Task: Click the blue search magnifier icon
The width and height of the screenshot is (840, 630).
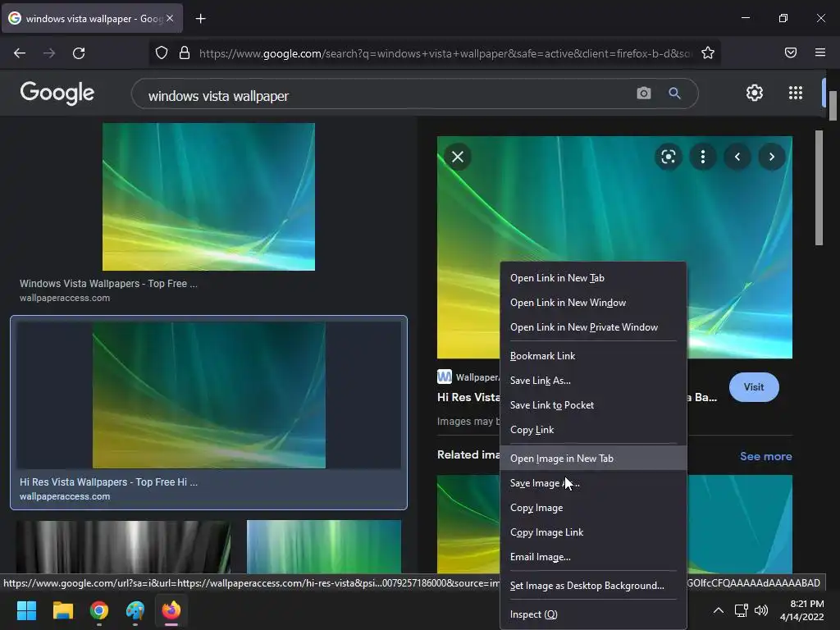Action: pyautogui.click(x=674, y=94)
